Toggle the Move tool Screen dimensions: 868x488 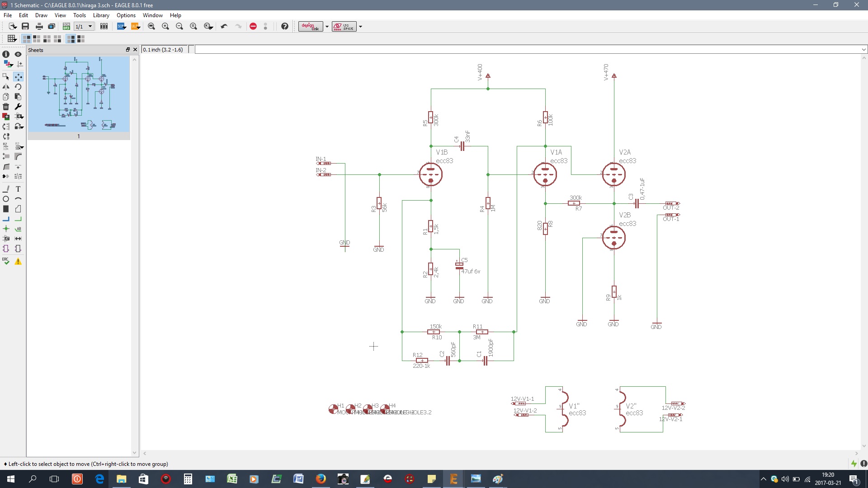pos(18,77)
